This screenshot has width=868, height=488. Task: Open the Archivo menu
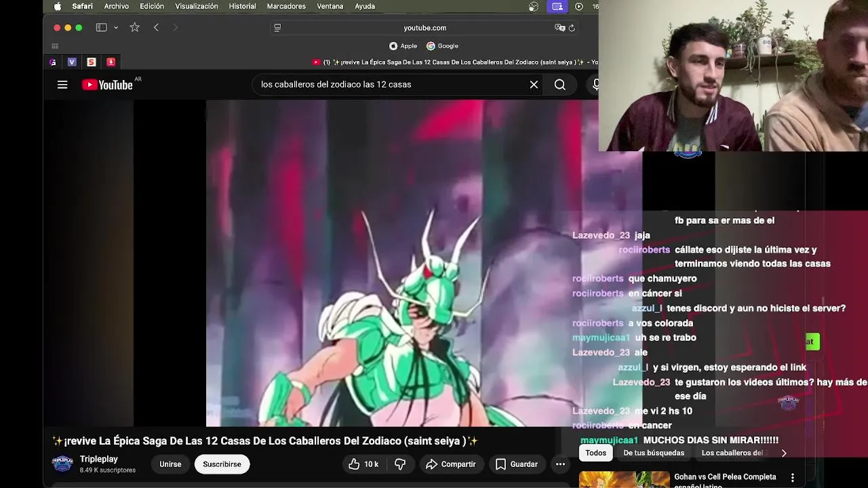(117, 6)
